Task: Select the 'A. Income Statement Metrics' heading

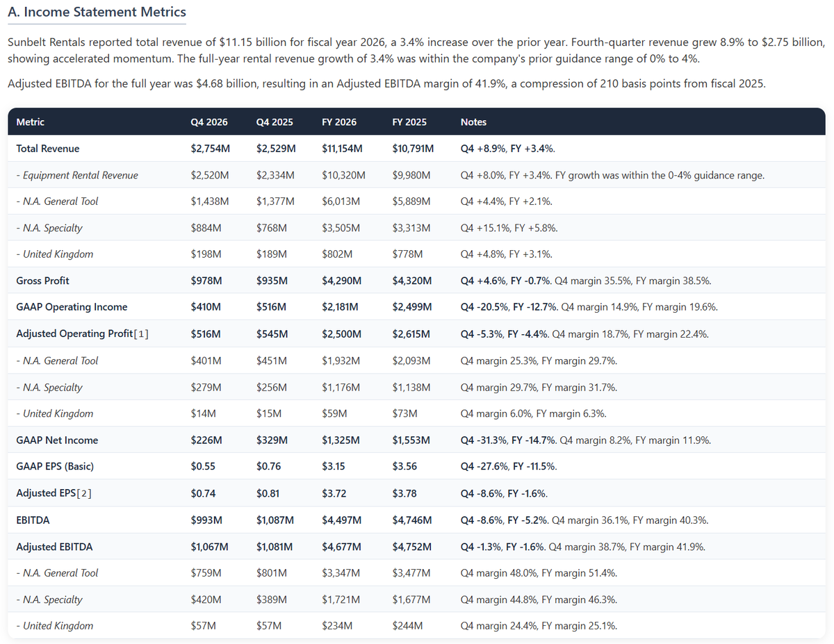Action: click(x=97, y=12)
